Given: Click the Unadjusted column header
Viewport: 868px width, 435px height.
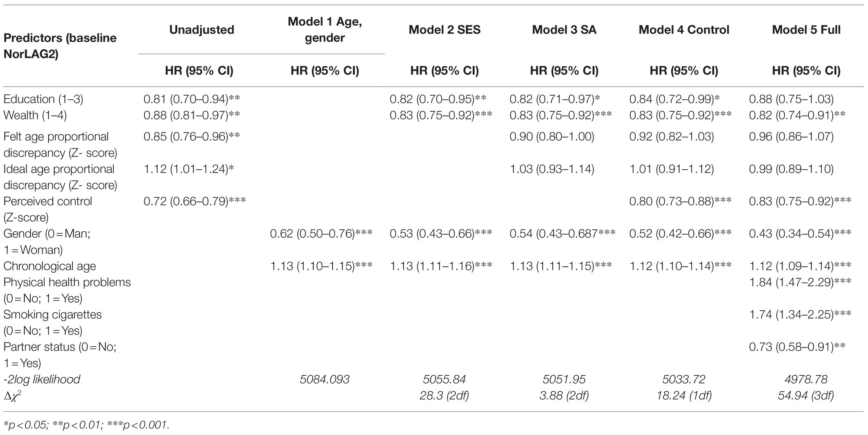Looking at the screenshot, I should point(202,30).
